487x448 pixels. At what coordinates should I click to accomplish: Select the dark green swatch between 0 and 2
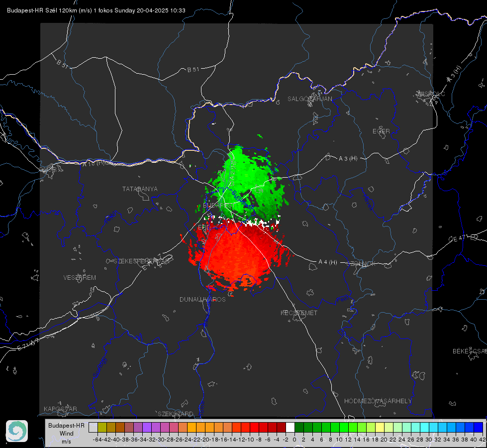point(299,427)
